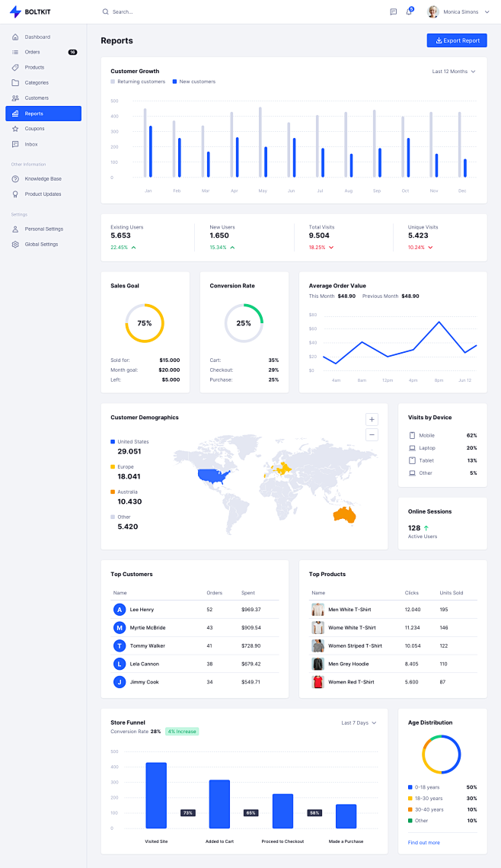Click the BoltKit lightning logo
Screen dimensions: 501x868
[15, 11]
